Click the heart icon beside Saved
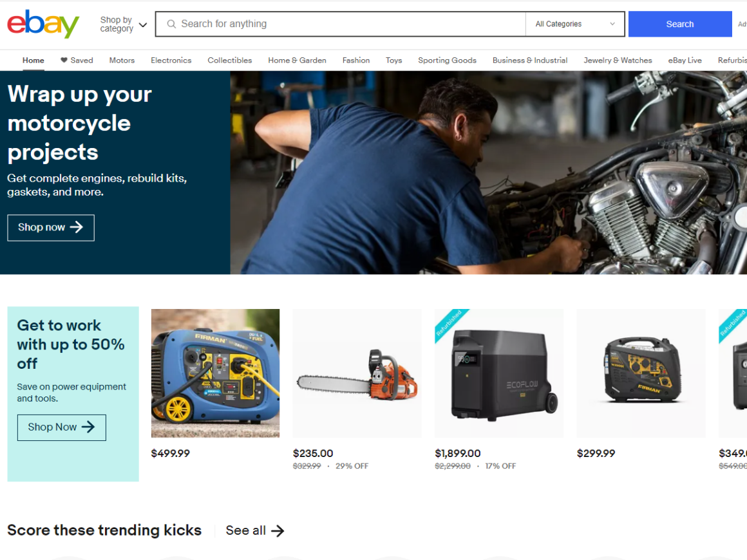Screen dimensions: 747x560 (64, 61)
